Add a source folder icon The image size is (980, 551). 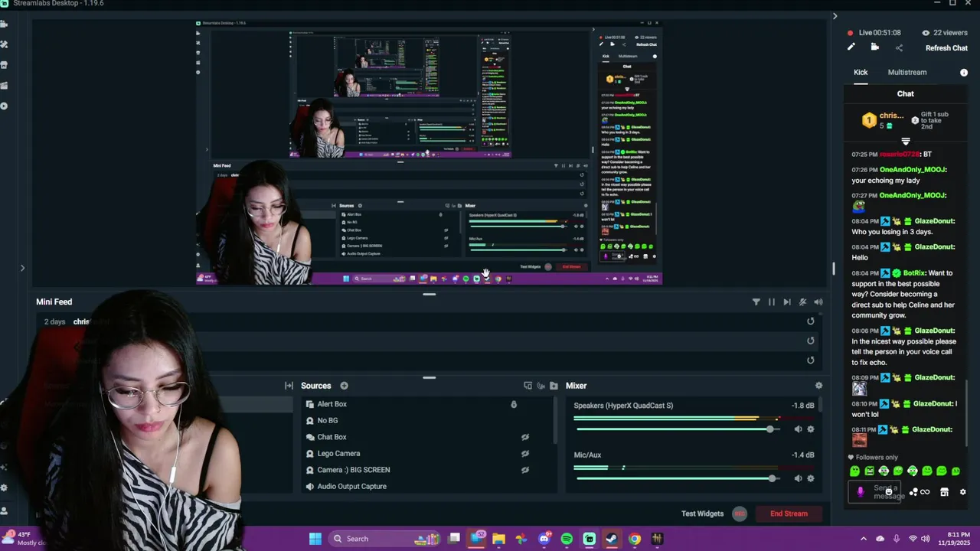554,386
